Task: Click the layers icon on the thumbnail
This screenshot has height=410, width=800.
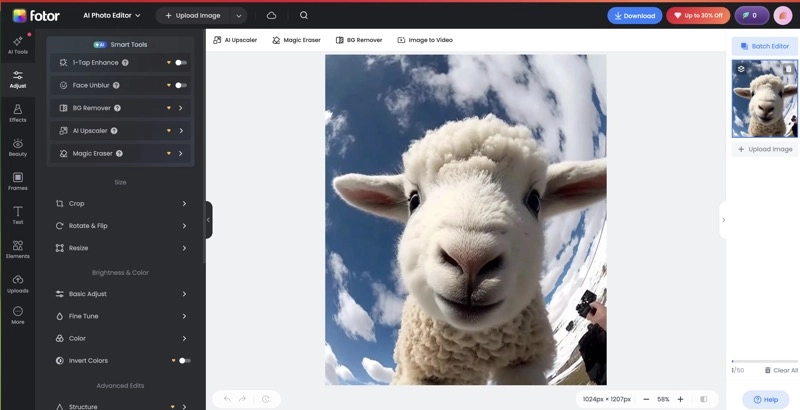Action: (741, 69)
